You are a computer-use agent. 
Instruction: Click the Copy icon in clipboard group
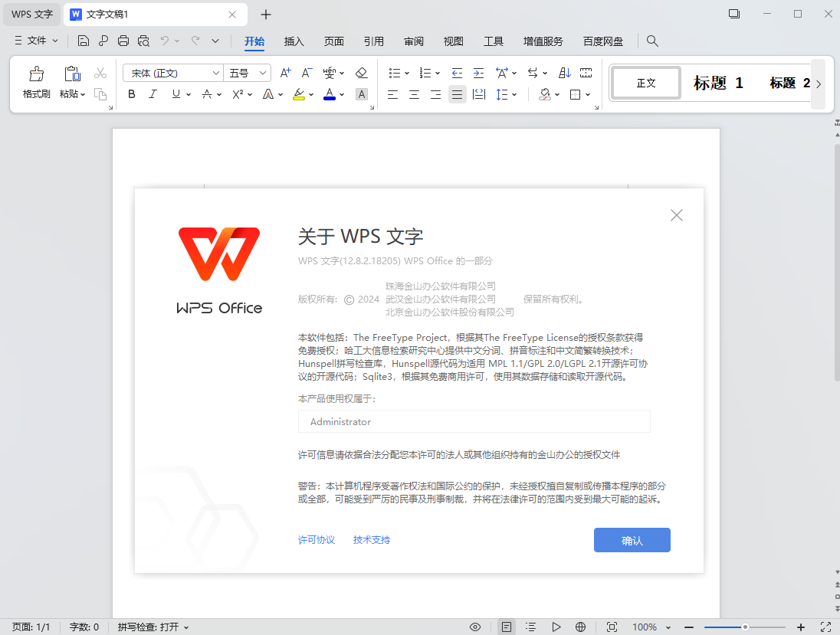coord(100,94)
